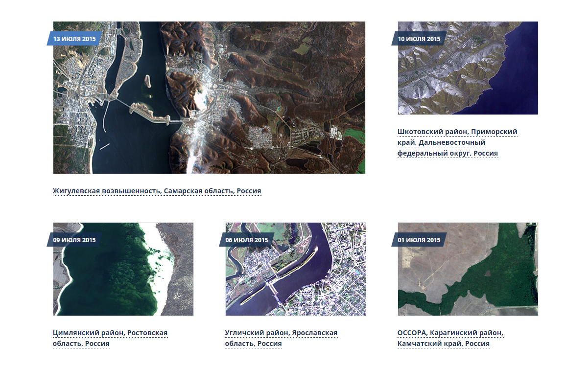
Task: Follow the Угличский район, Ярославская область link
Action: [281, 338]
